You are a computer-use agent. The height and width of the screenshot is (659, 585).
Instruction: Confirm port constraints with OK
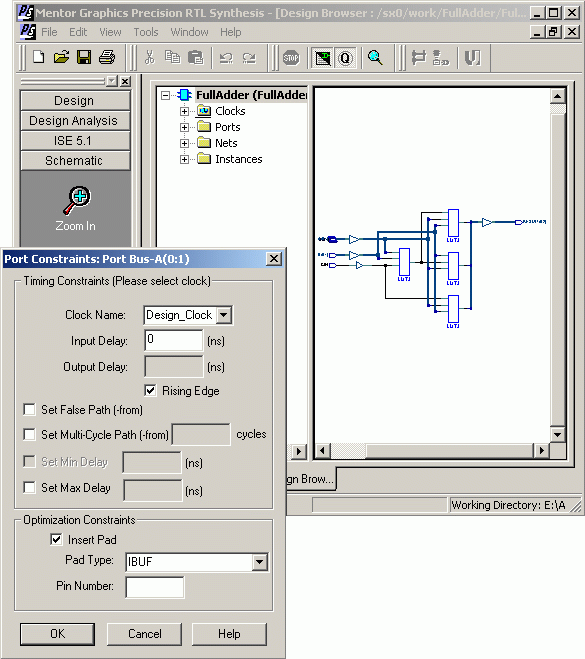[58, 634]
